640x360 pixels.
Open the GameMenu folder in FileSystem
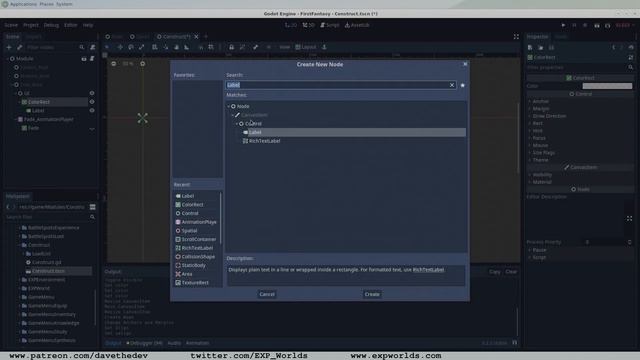41,297
